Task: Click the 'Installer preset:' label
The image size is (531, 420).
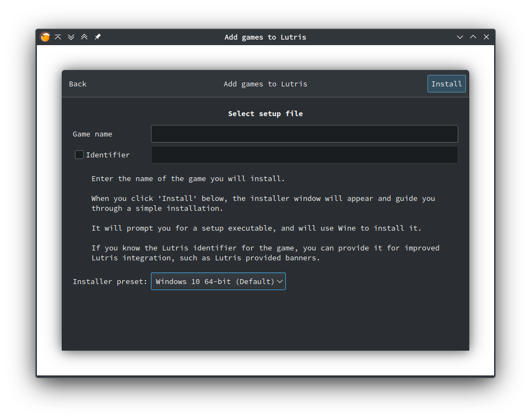Action: [110, 282]
